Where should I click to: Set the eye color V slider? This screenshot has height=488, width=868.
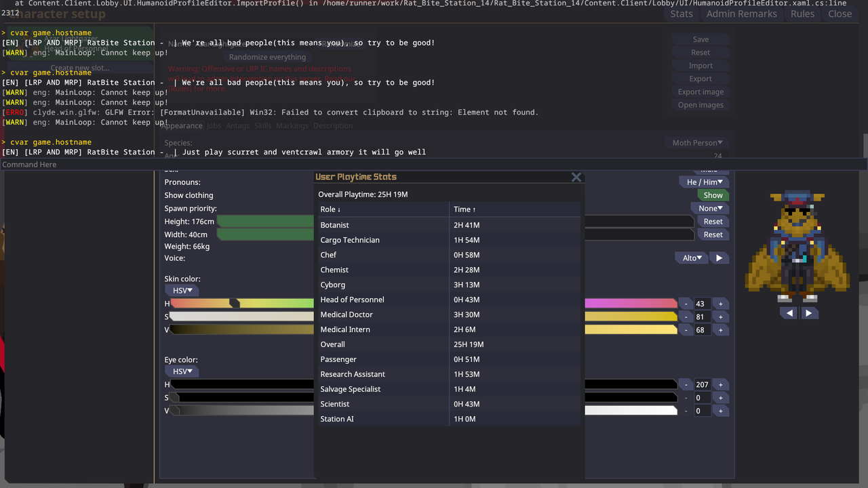coord(424,411)
